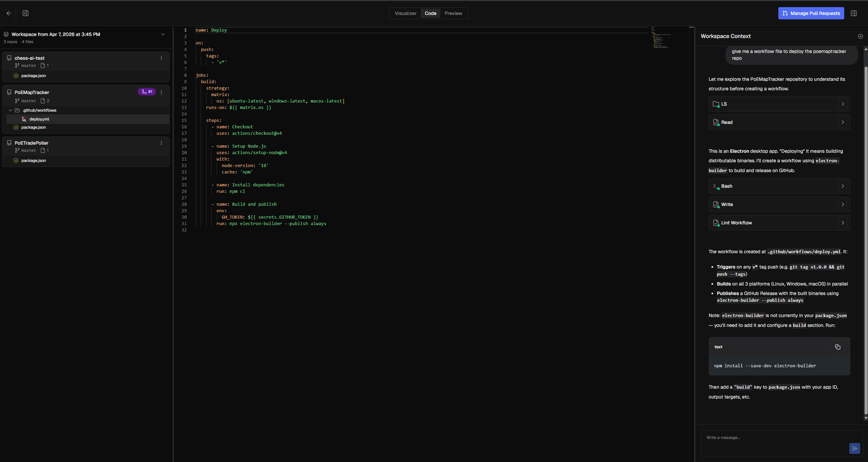The width and height of the screenshot is (868, 462).
Task: Click the Workspace Context heading
Action: point(725,36)
